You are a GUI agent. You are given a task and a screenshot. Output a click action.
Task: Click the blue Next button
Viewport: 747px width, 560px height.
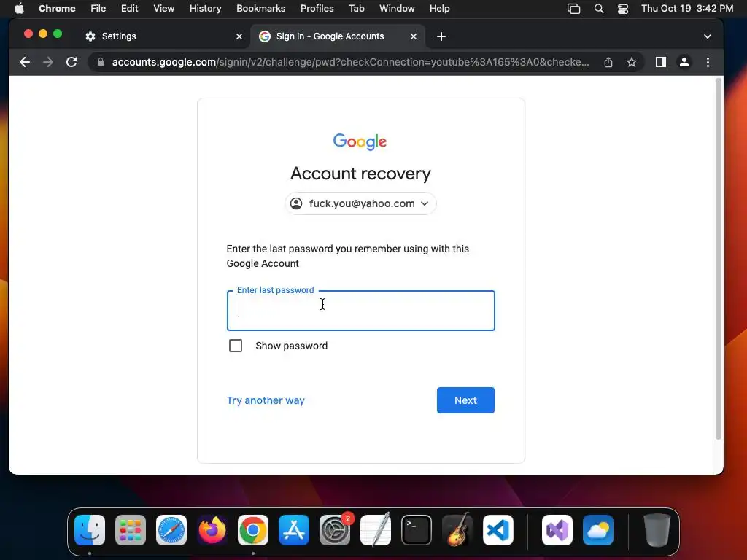click(x=465, y=400)
